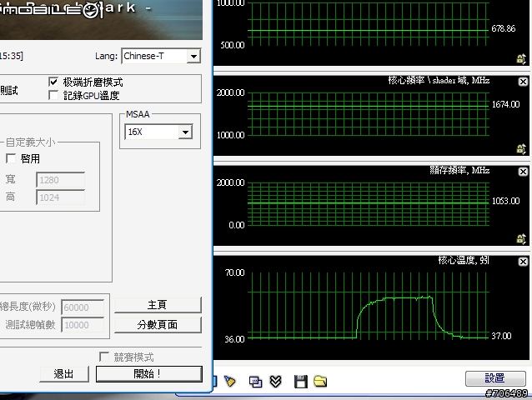This screenshot has height=400, width=532.
Task: Click the 退出 button
Action: pos(64,374)
